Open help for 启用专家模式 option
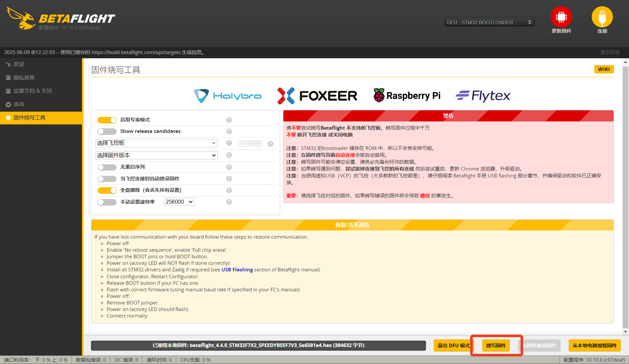The height and width of the screenshot is (364, 629). pos(229,120)
